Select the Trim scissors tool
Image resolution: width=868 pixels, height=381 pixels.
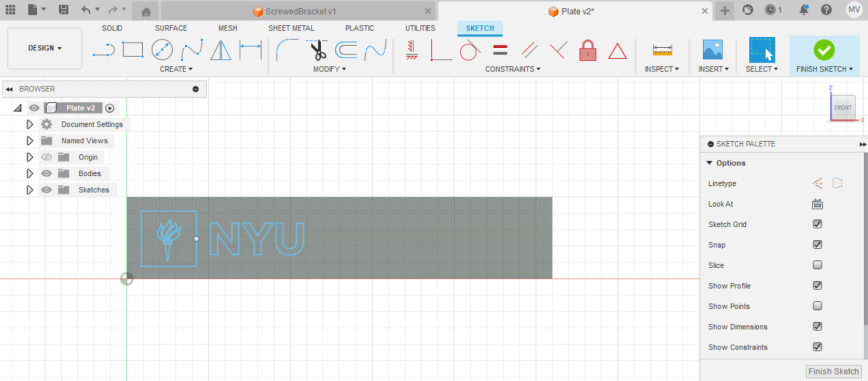pos(317,50)
